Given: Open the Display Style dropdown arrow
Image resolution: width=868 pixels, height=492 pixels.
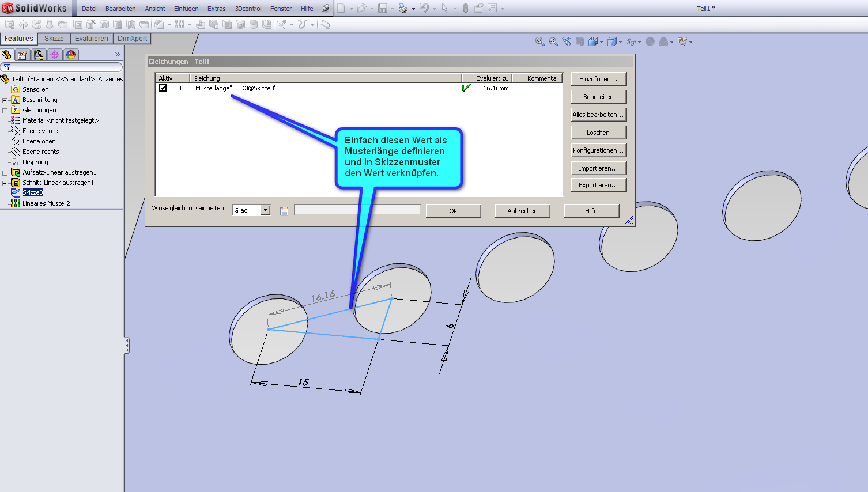Looking at the screenshot, I should (x=620, y=42).
